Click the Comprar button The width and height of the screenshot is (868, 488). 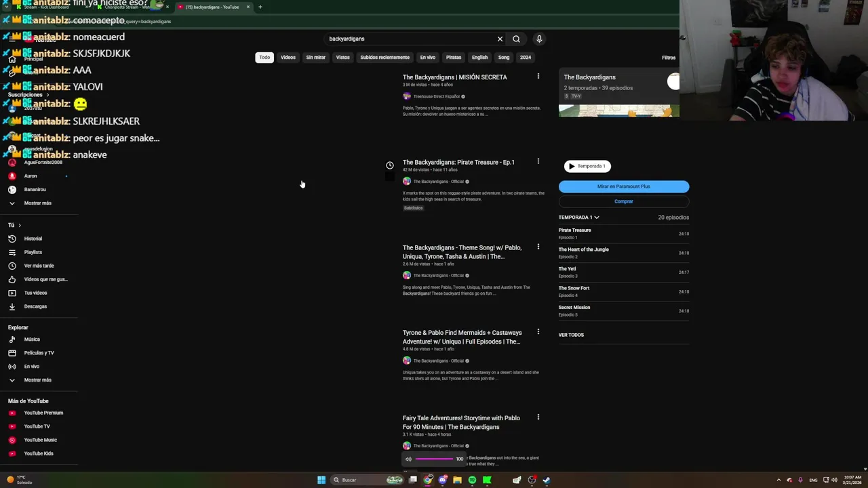pos(624,201)
